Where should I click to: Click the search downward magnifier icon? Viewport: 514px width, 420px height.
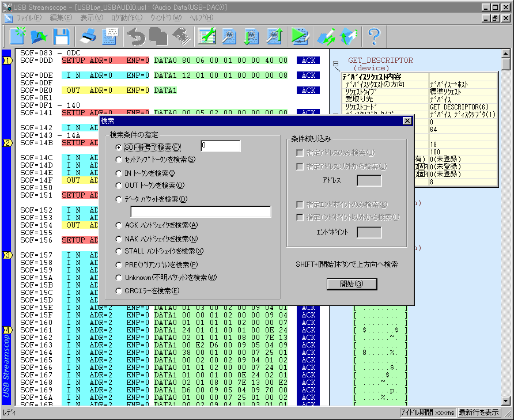251,36
